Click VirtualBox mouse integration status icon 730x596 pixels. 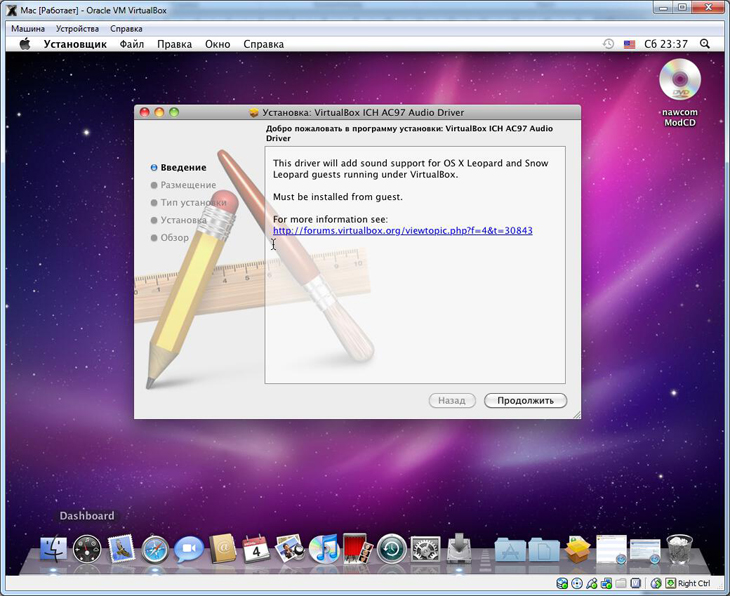(x=656, y=583)
